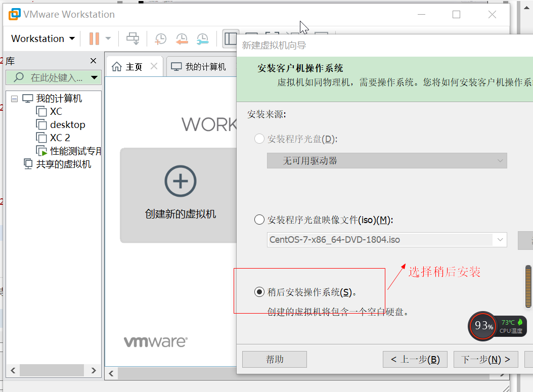Click the VMware Workstation logo icon
This screenshot has height=392, width=533.
15,14
